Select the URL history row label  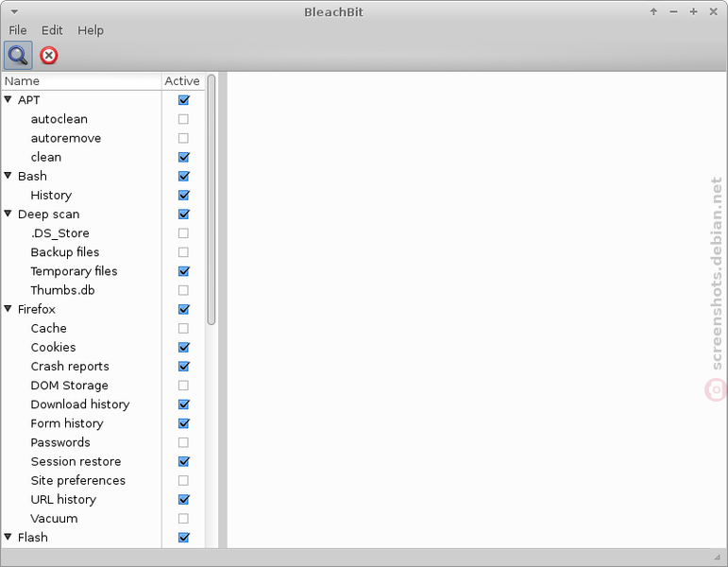pyautogui.click(x=63, y=500)
